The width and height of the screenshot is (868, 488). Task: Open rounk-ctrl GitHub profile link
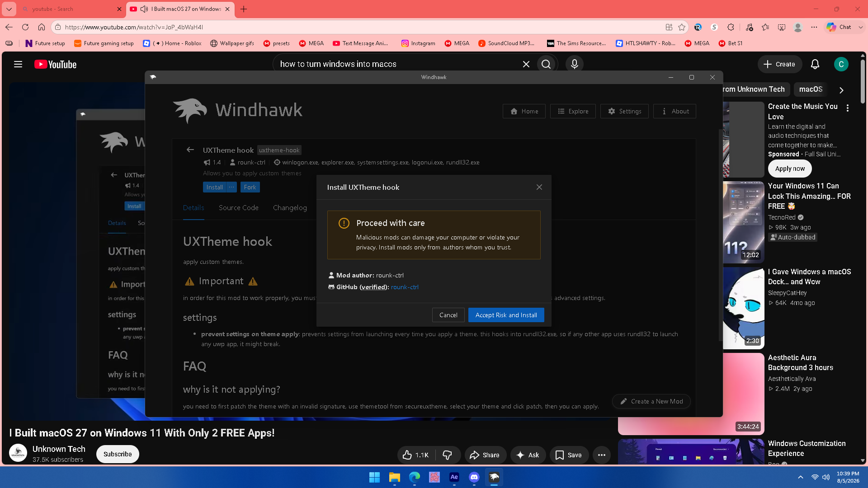click(x=405, y=287)
